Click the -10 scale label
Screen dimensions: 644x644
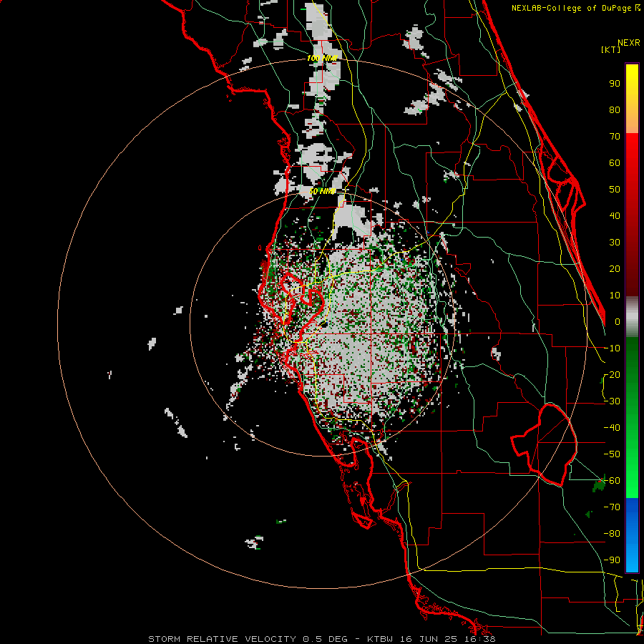coord(612,348)
